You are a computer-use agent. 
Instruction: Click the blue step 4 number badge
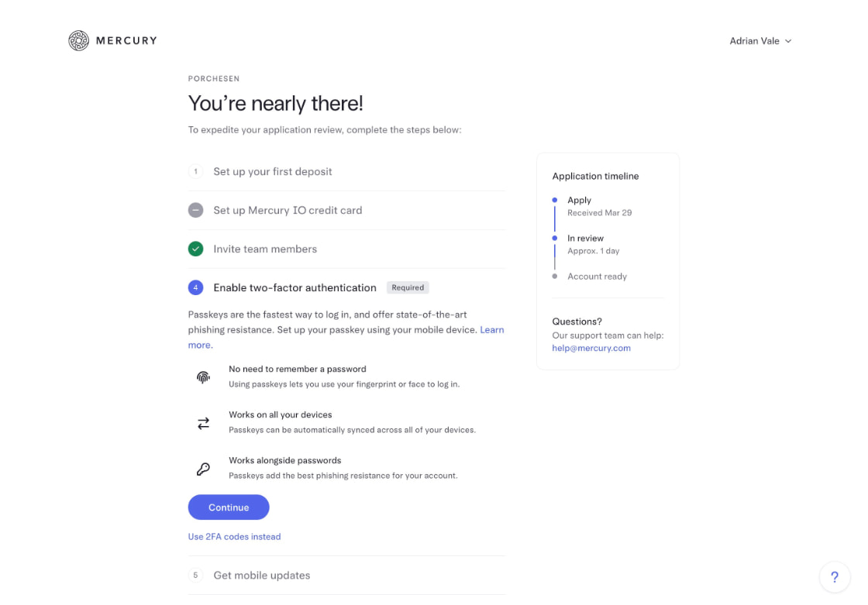tap(195, 288)
